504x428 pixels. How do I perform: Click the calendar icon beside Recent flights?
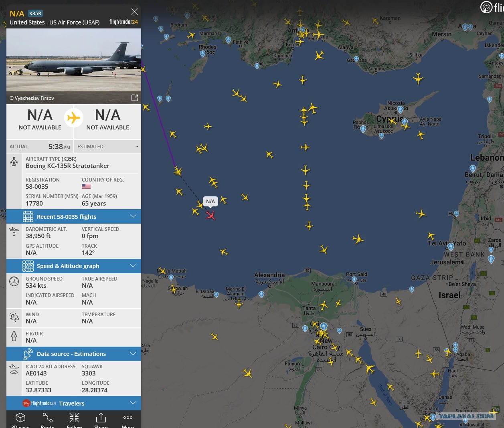click(x=28, y=217)
